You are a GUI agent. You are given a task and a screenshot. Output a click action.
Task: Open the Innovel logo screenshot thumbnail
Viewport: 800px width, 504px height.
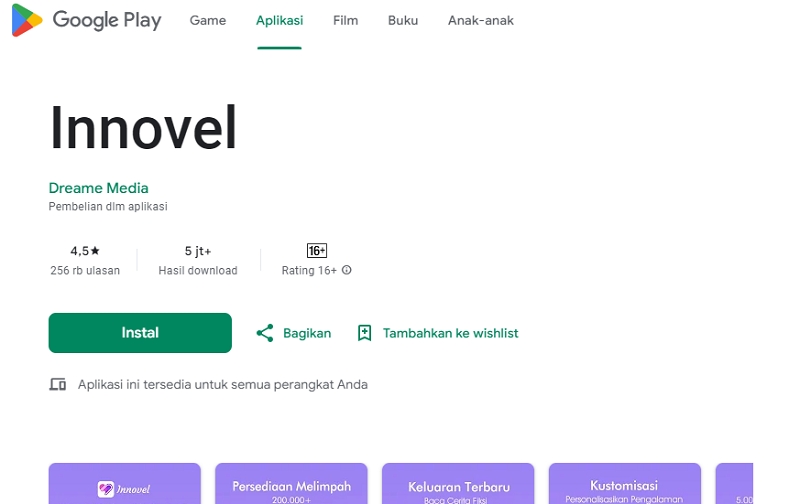tap(124, 484)
